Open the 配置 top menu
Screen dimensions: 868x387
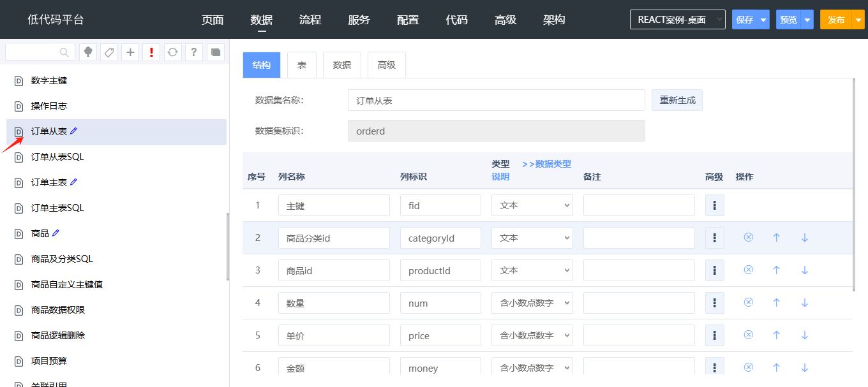tap(408, 20)
